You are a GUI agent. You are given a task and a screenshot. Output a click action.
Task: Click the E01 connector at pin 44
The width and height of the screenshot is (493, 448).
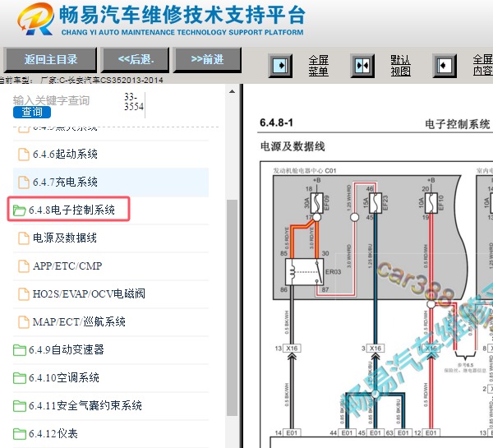click(347, 433)
